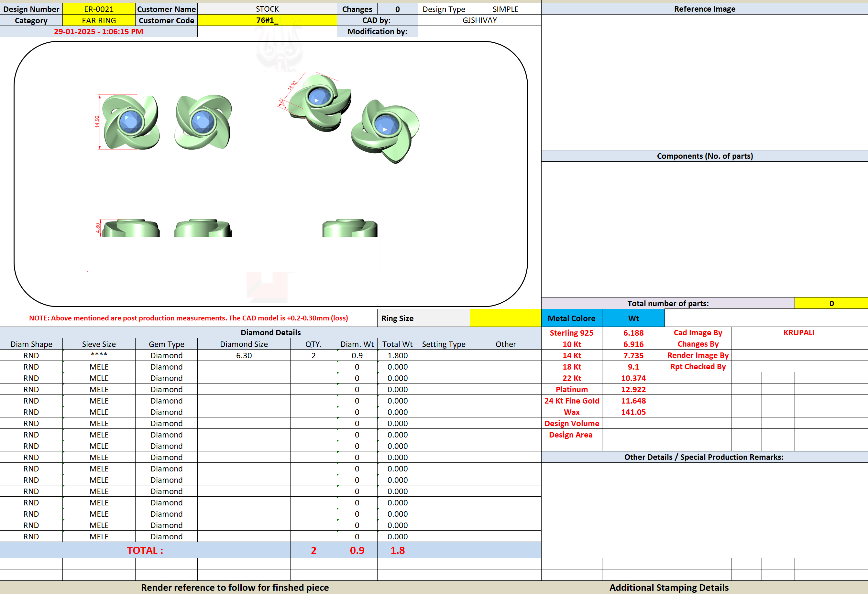The width and height of the screenshot is (868, 594).
Task: Click the **** sieve size cell
Action: [99, 355]
